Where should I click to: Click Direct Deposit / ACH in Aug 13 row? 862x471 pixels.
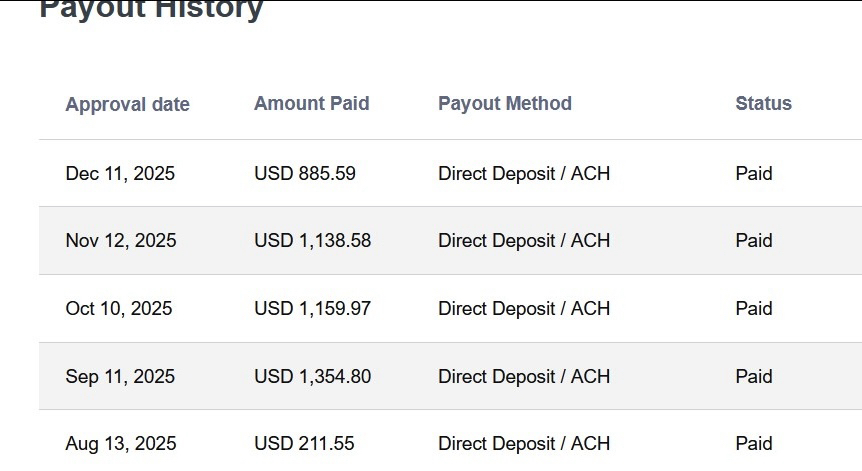pos(523,443)
